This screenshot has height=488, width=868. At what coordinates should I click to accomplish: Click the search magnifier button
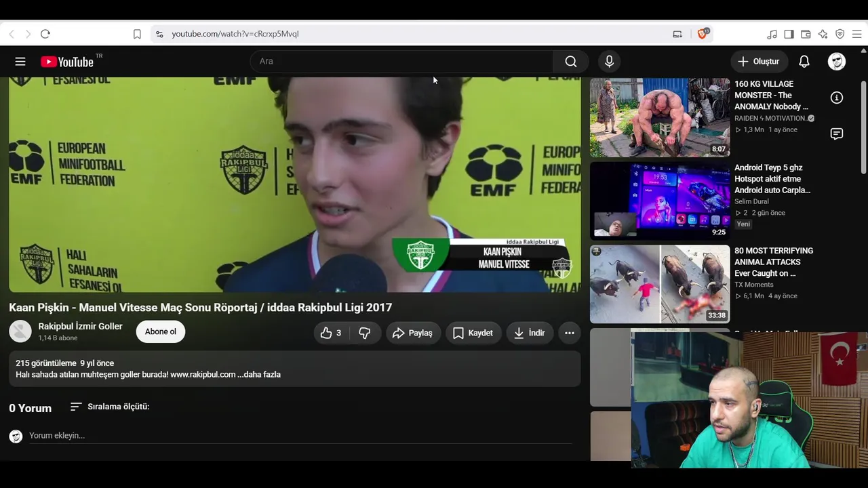coord(571,62)
